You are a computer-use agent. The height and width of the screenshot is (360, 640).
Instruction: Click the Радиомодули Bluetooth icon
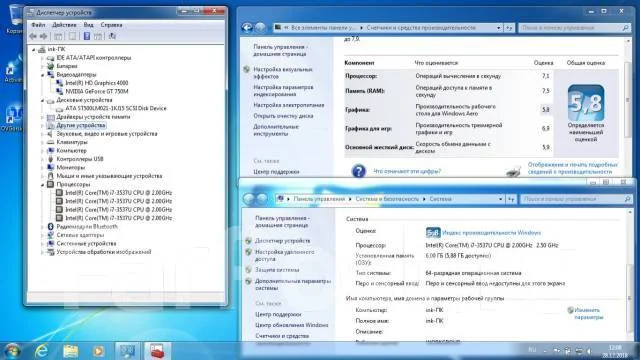click(x=51, y=227)
